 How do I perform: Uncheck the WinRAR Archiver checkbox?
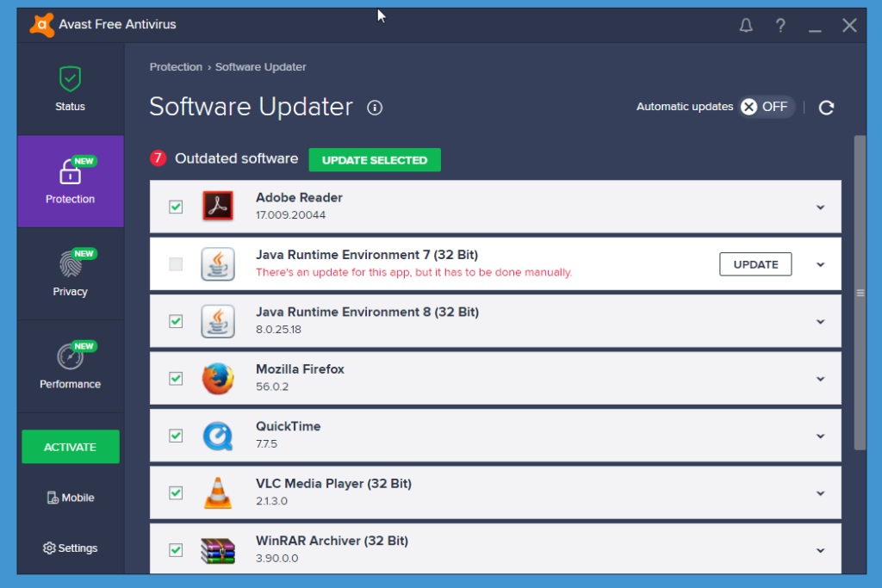tap(176, 550)
